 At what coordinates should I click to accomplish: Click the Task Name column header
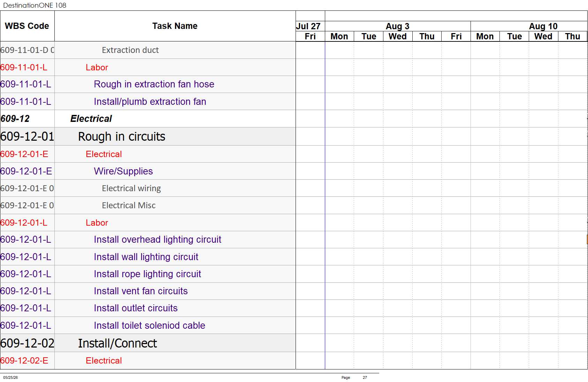175,26
